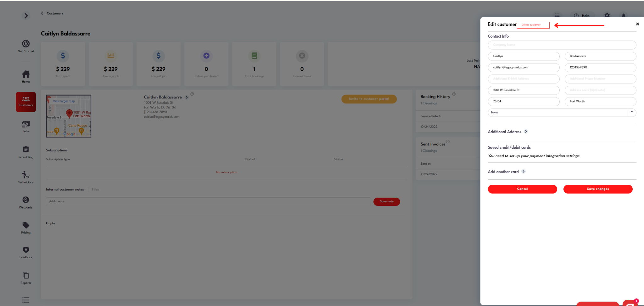The width and height of the screenshot is (644, 306).
Task: Click the Cancelations x icon
Action: pyautogui.click(x=302, y=56)
